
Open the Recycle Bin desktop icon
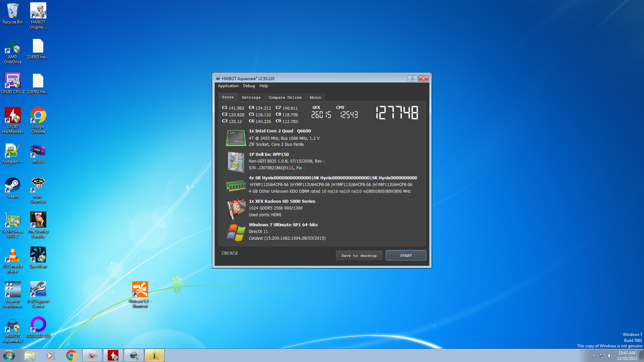point(13,14)
